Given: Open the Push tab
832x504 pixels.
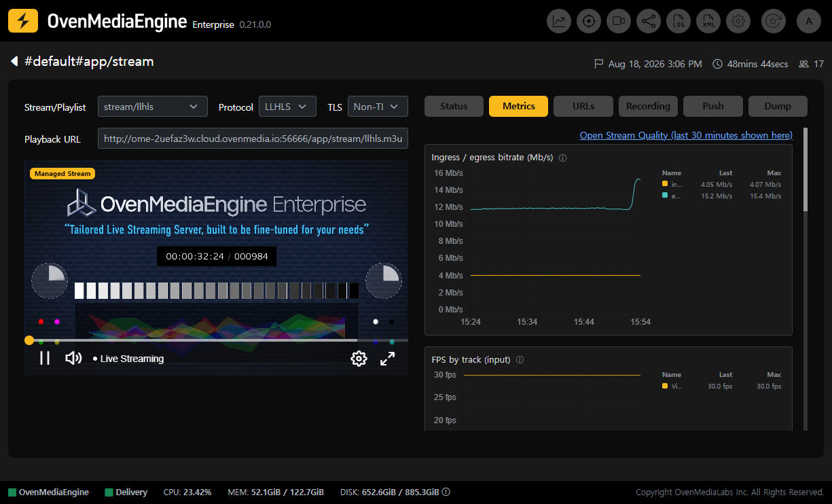Looking at the screenshot, I should point(713,106).
